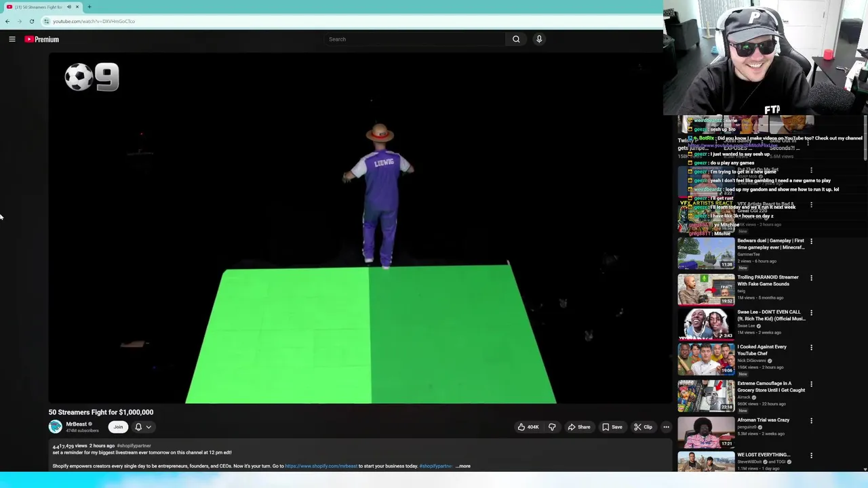Open Bedwars duel video thumbnail

706,253
